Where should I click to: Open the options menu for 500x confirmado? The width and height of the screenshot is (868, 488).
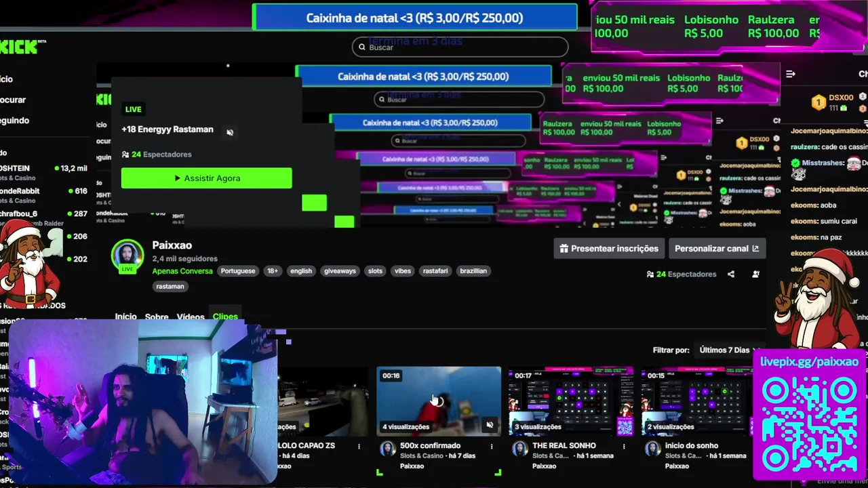pos(492,447)
